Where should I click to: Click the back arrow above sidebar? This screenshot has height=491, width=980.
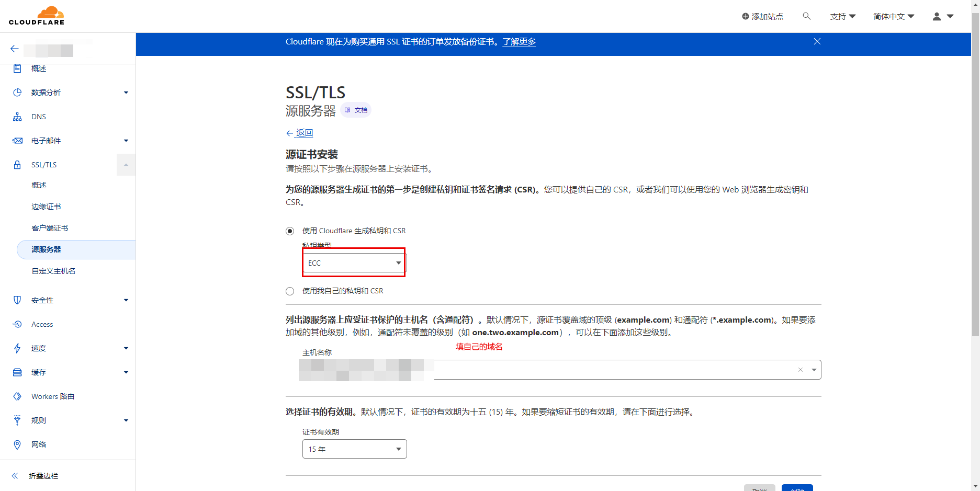(x=15, y=49)
